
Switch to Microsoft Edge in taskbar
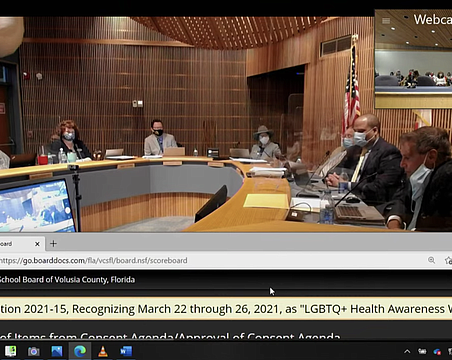pyautogui.click(x=80, y=351)
